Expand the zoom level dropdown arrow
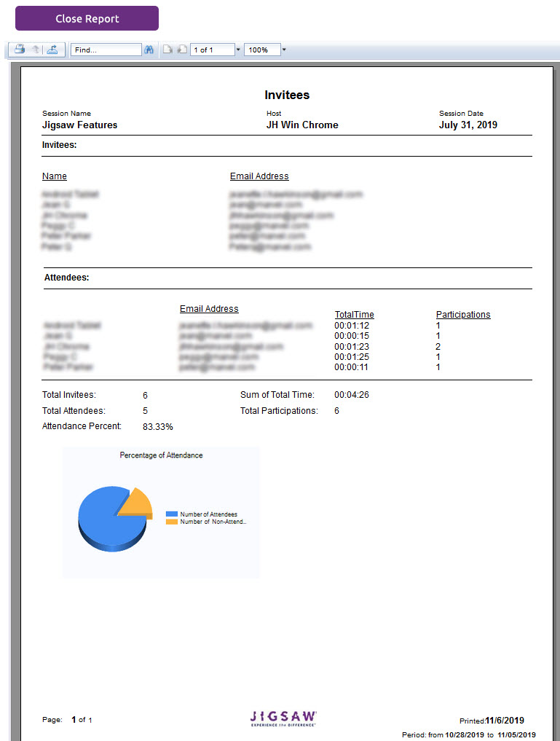 click(x=284, y=50)
